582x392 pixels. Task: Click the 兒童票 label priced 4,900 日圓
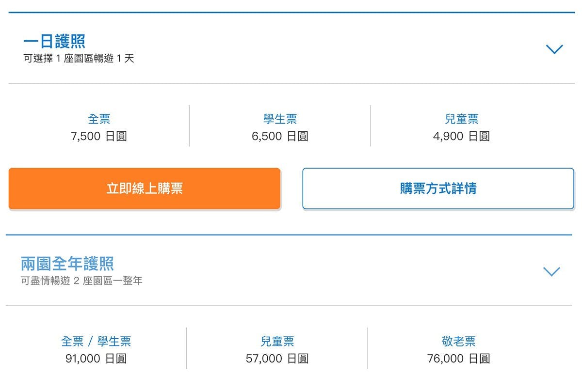[x=461, y=119]
